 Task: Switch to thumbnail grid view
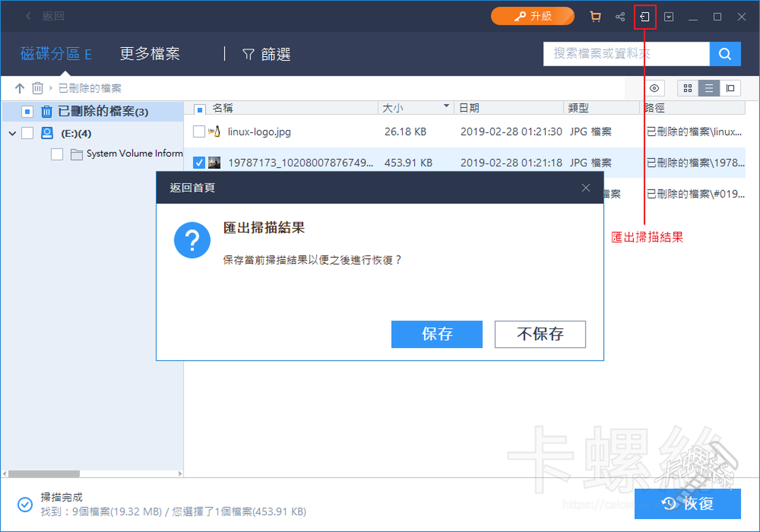point(688,88)
